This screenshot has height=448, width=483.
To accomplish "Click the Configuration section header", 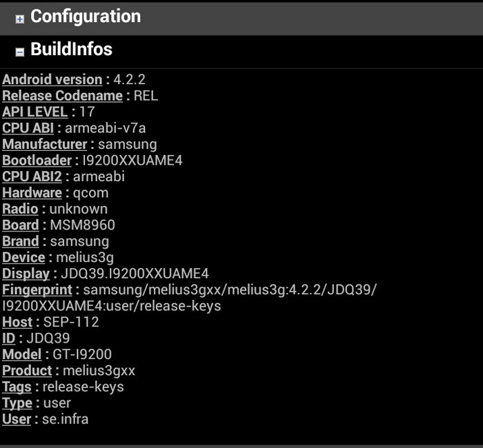I will pos(86,17).
